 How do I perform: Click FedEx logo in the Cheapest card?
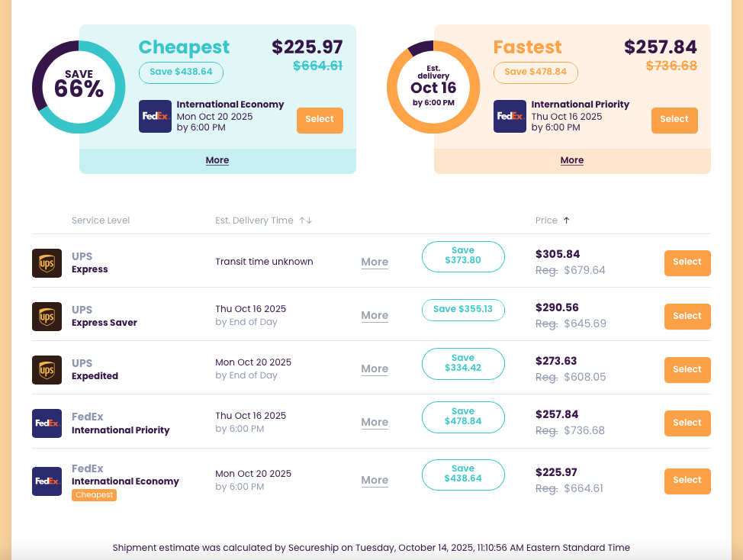click(x=155, y=116)
